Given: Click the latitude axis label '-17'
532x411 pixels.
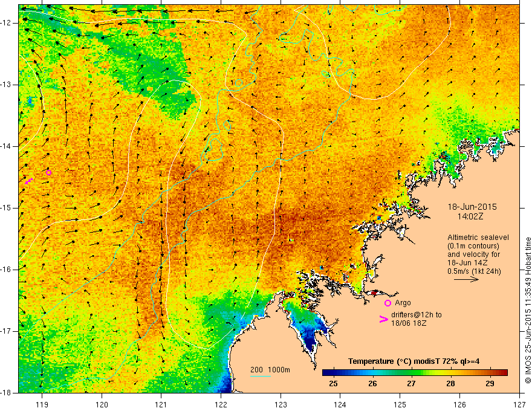Looking at the screenshot, I should pos(6,331).
